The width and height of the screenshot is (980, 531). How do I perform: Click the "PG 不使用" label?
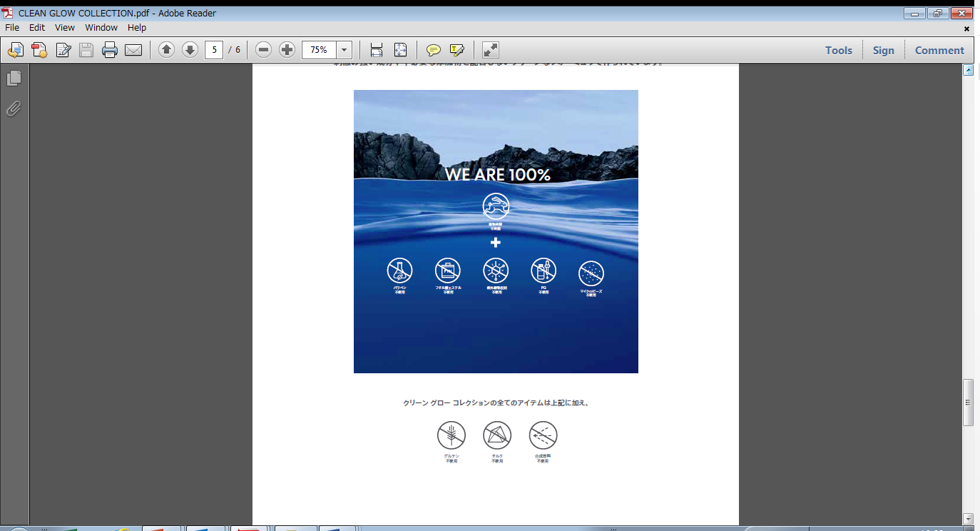[x=543, y=290]
